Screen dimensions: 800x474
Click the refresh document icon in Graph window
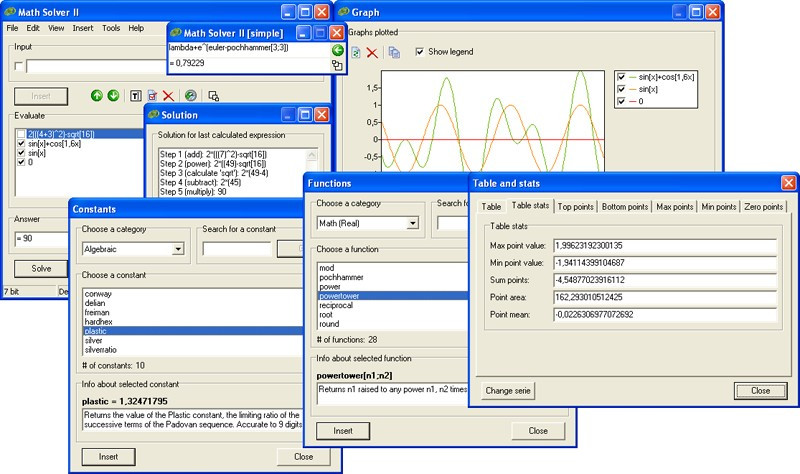pyautogui.click(x=356, y=52)
